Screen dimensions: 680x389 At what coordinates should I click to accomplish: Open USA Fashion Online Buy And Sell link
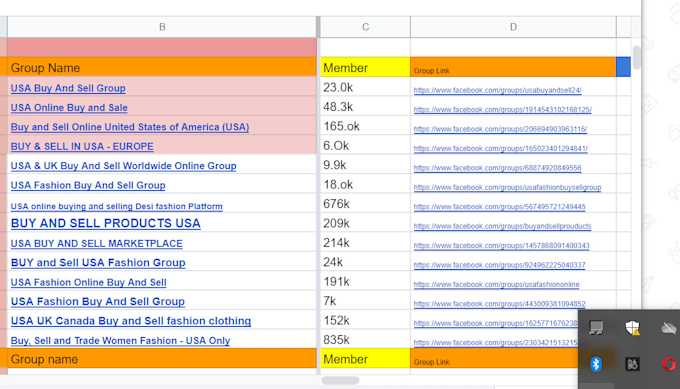pyautogui.click(x=88, y=282)
